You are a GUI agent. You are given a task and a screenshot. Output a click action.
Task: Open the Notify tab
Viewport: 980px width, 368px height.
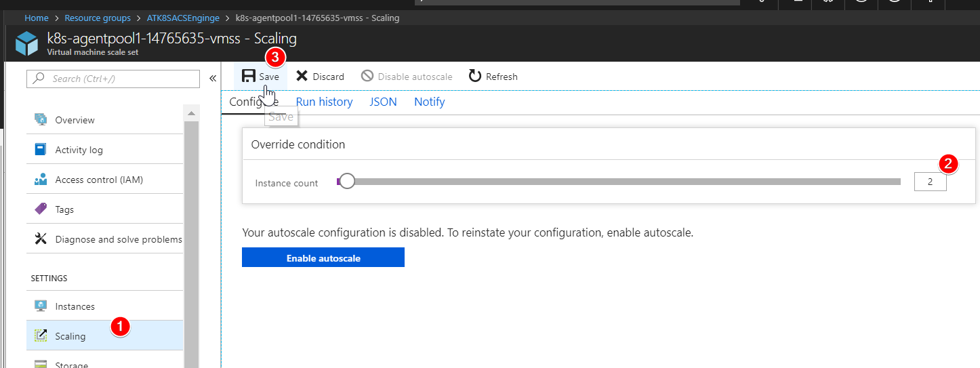[430, 102]
